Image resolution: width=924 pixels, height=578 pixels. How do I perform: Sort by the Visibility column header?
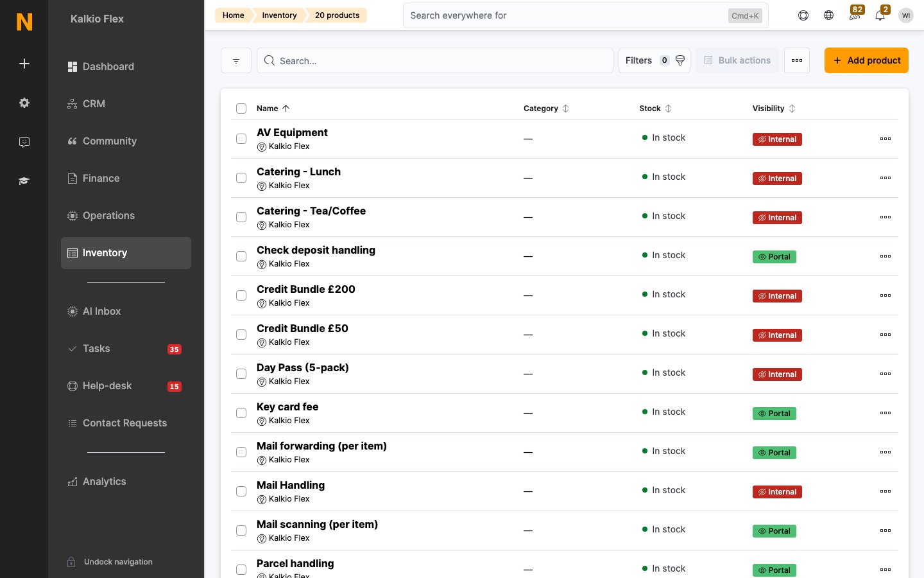pyautogui.click(x=774, y=109)
